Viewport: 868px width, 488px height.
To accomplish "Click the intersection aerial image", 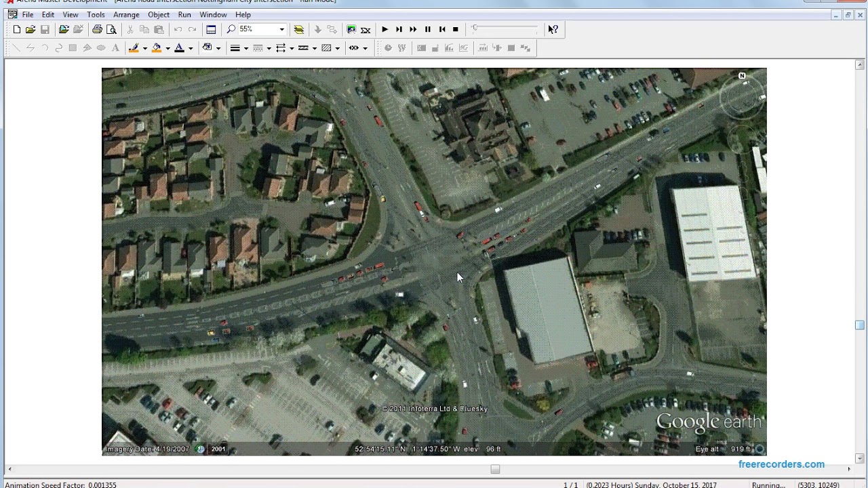I will click(434, 262).
